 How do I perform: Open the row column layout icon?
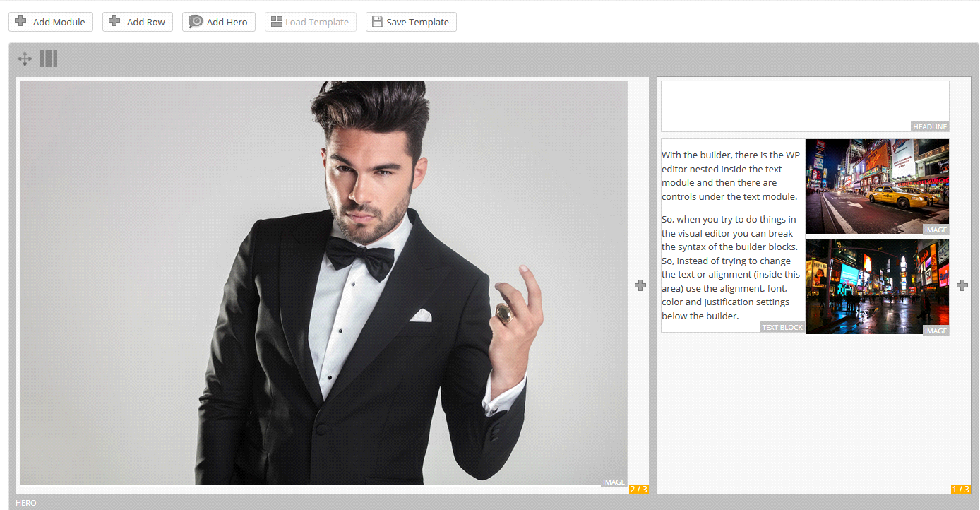click(49, 59)
